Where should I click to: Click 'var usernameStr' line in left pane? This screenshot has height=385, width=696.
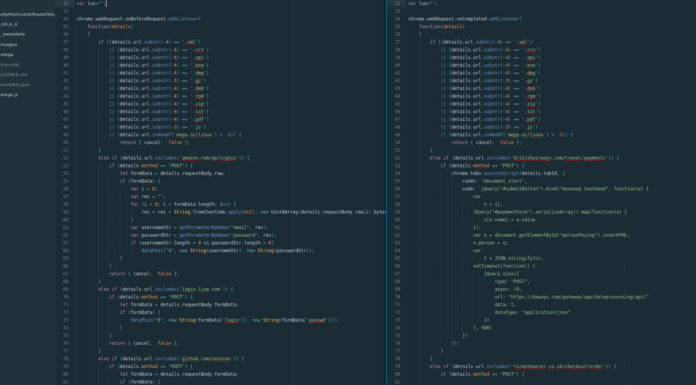199,227
